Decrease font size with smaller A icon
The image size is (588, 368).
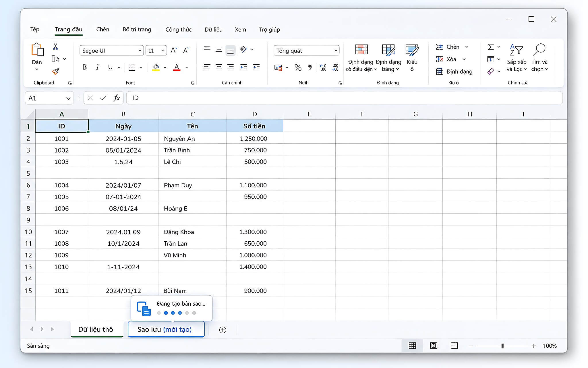click(x=186, y=51)
